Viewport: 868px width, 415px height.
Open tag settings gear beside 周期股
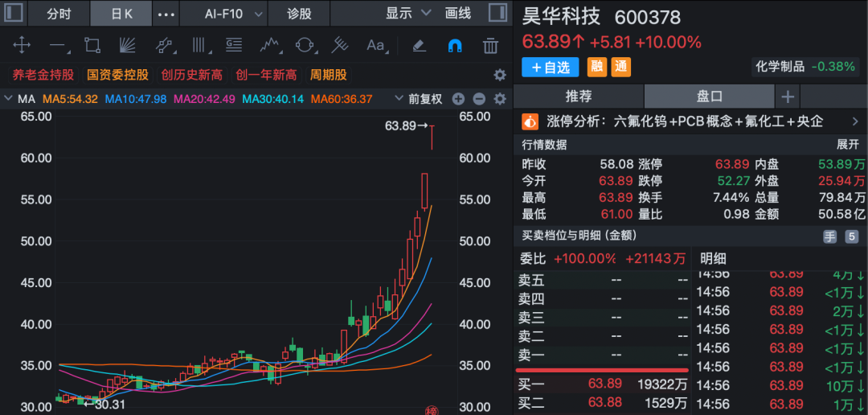coord(500,75)
